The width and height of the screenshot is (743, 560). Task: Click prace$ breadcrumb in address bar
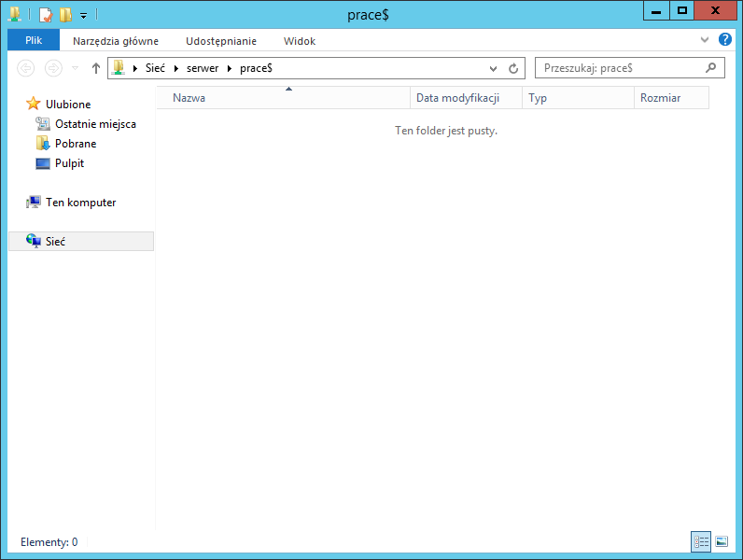(256, 68)
